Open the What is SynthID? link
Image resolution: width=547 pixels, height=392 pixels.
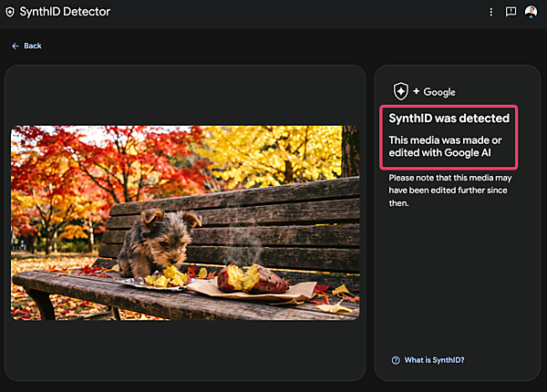434,360
